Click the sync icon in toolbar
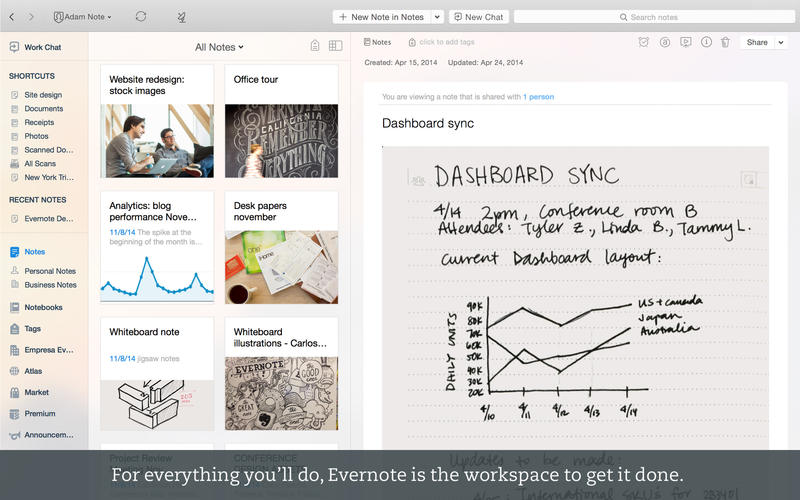Viewport: 800px width, 500px height. [x=141, y=16]
